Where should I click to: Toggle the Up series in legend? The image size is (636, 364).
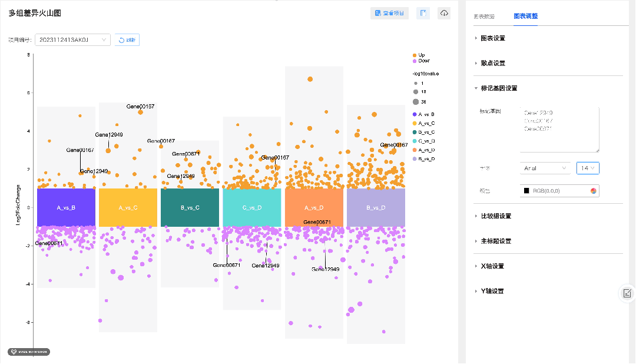(x=418, y=55)
